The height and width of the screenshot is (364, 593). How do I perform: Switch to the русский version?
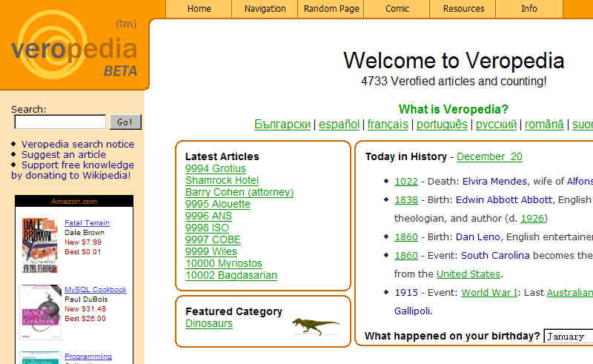pos(496,124)
